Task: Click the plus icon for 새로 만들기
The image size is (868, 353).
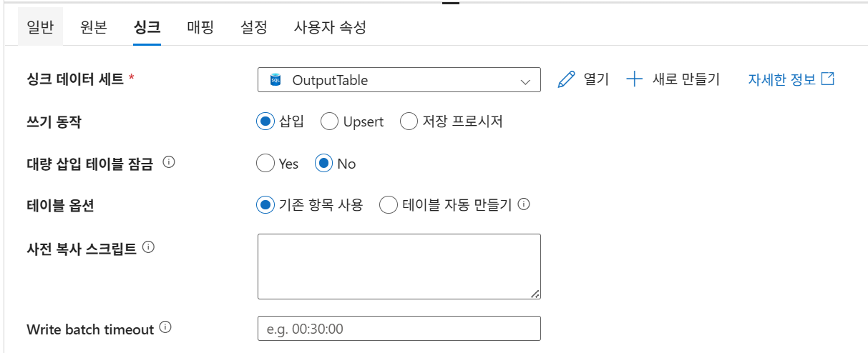Action: coord(635,79)
